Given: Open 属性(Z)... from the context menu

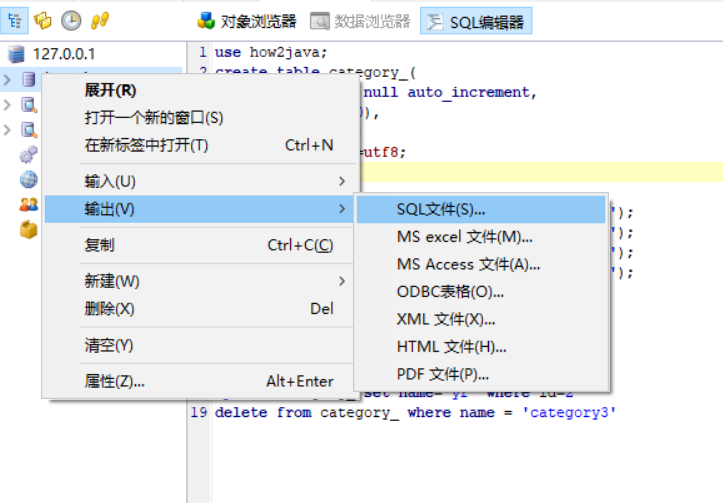Looking at the screenshot, I should 199,381.
